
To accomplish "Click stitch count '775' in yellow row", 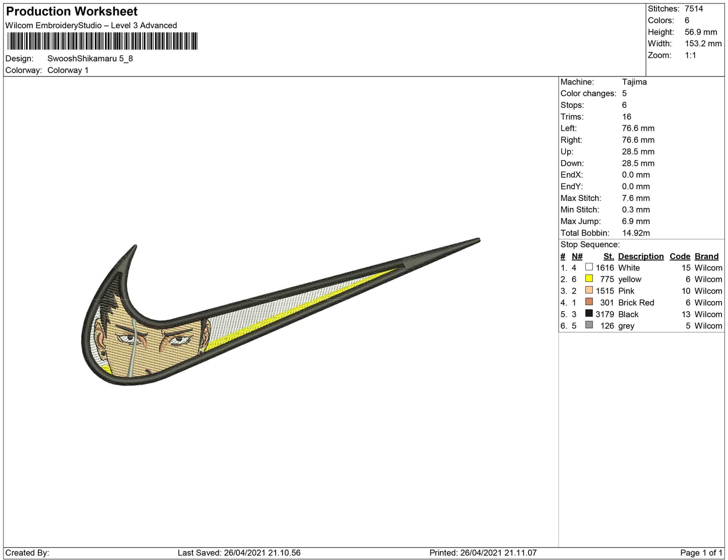I will 607,279.
